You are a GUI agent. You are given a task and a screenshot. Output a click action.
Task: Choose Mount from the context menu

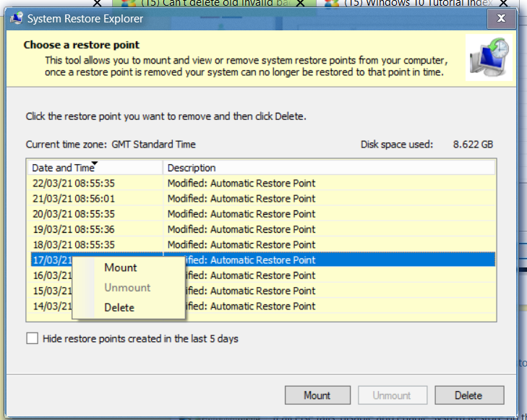[x=120, y=267]
